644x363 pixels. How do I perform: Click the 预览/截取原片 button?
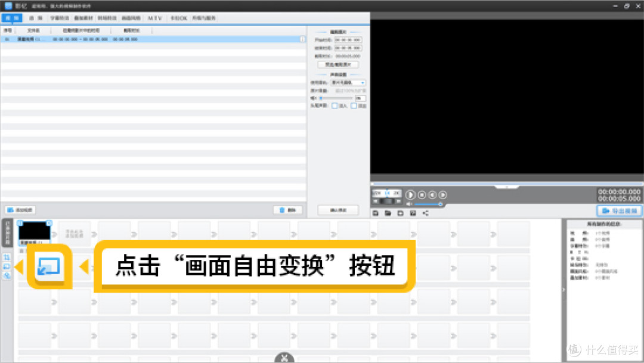(x=338, y=64)
